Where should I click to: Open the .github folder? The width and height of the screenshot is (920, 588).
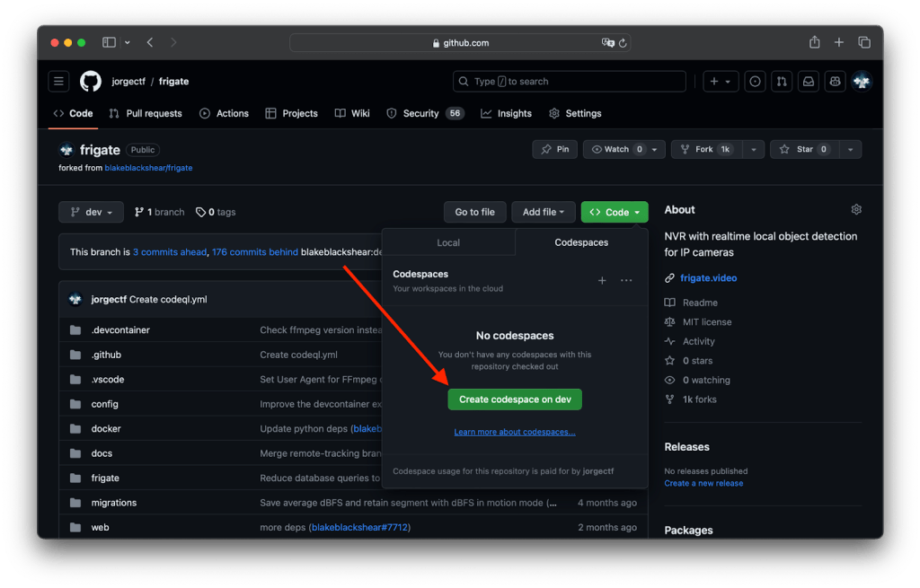pos(106,355)
